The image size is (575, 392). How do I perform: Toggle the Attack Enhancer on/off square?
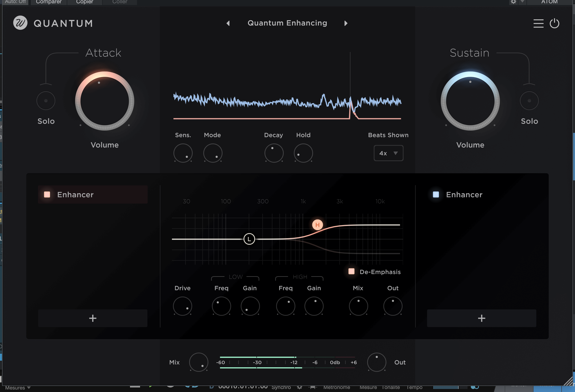[x=47, y=194]
